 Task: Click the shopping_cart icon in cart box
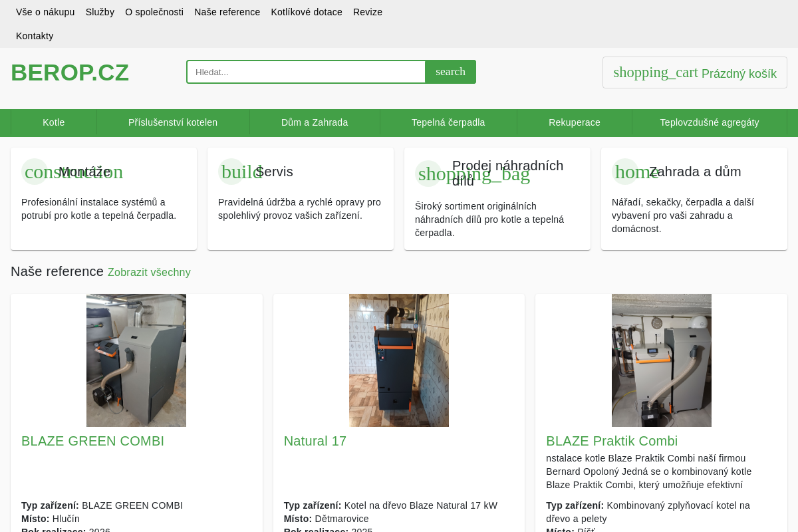[x=656, y=72]
